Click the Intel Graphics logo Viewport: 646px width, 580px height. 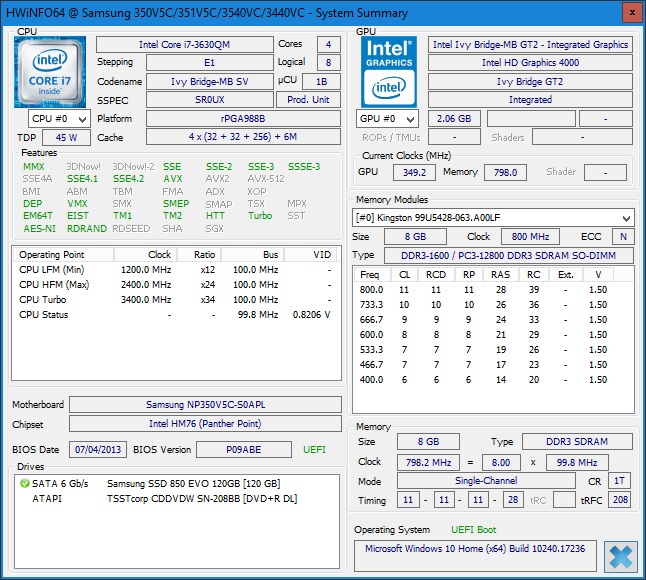pos(390,71)
